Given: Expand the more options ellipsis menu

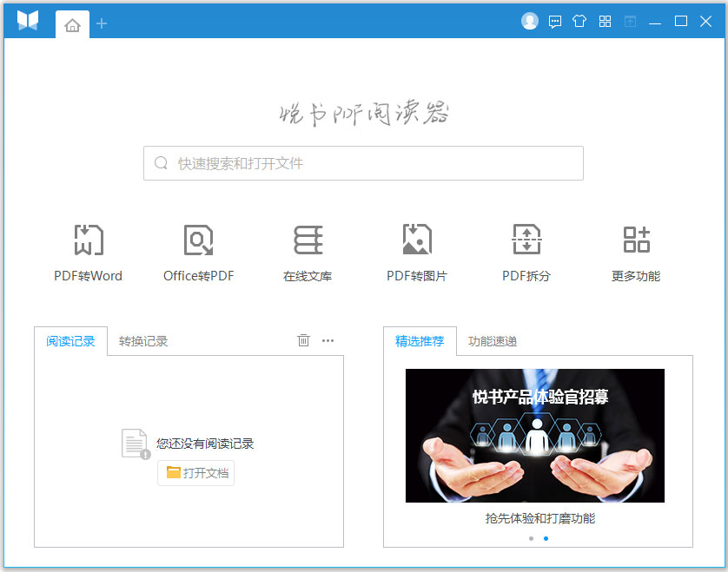Looking at the screenshot, I should coord(328,340).
